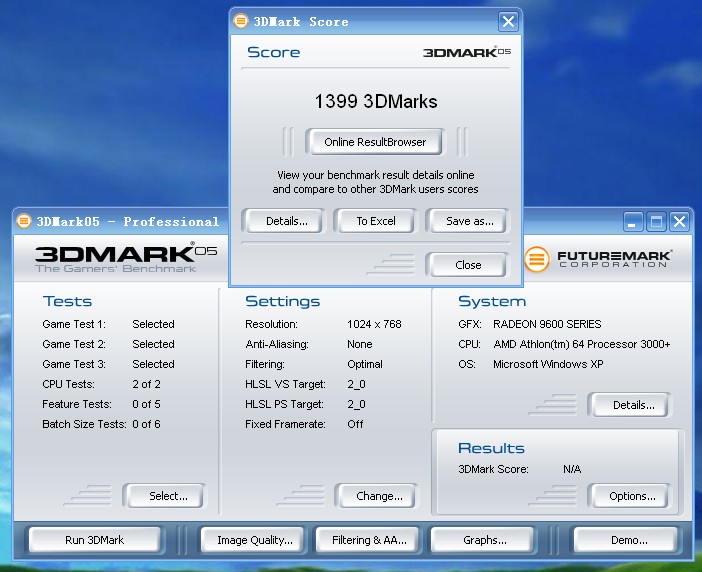This screenshot has width=702, height=572.
Task: Click the 3DMark05 Professional window title icon
Action: 24,221
